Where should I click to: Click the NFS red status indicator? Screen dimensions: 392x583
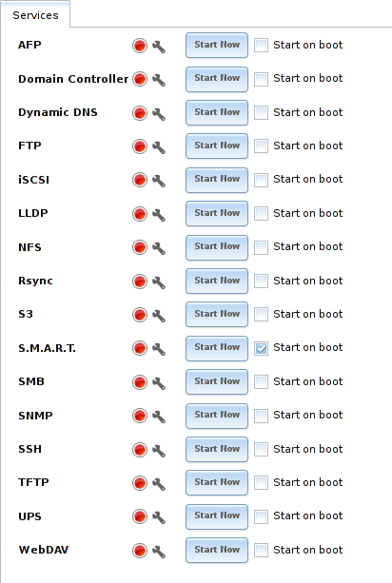[140, 247]
